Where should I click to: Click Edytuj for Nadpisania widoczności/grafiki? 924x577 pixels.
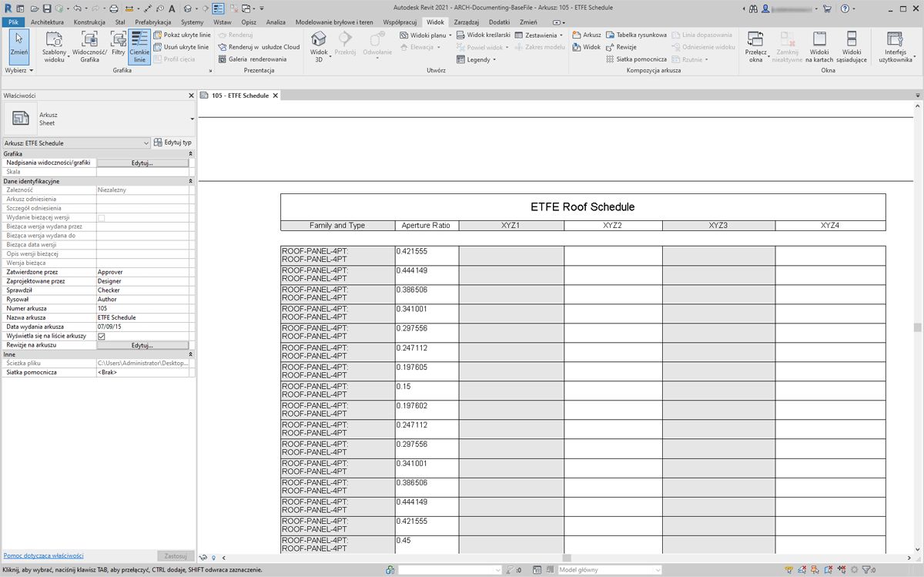142,163
